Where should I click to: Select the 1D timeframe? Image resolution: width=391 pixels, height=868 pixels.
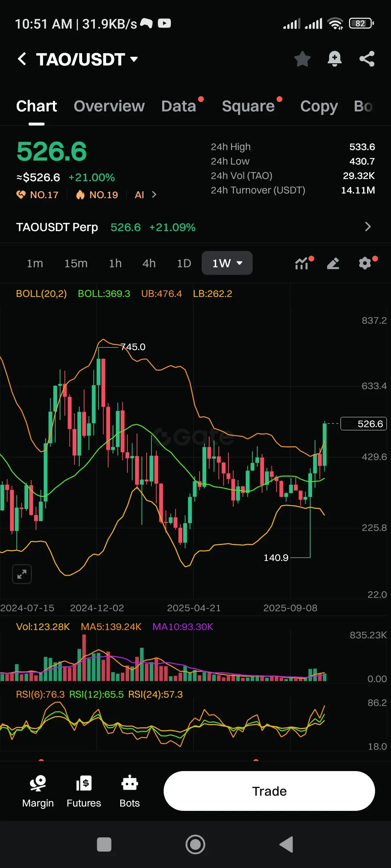click(184, 263)
